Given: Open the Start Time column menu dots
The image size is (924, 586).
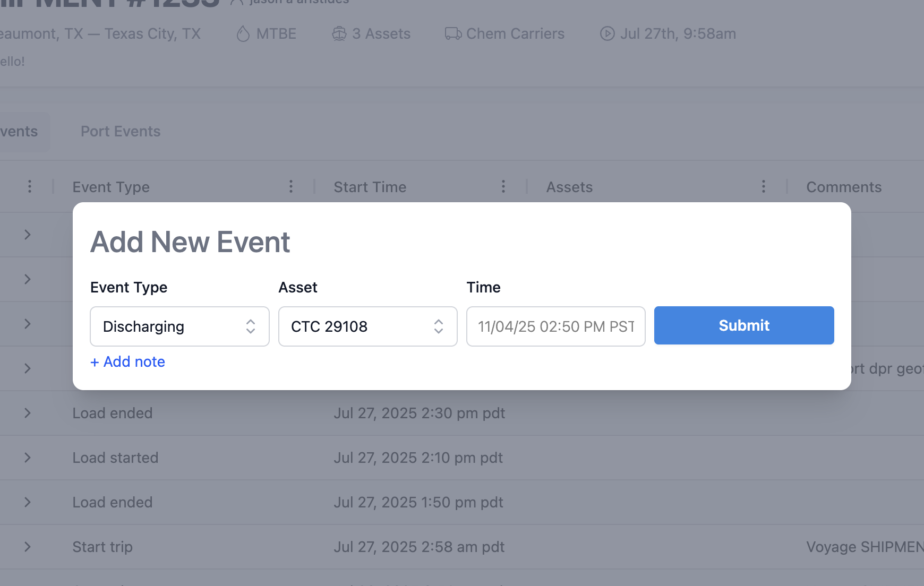Looking at the screenshot, I should (x=503, y=187).
